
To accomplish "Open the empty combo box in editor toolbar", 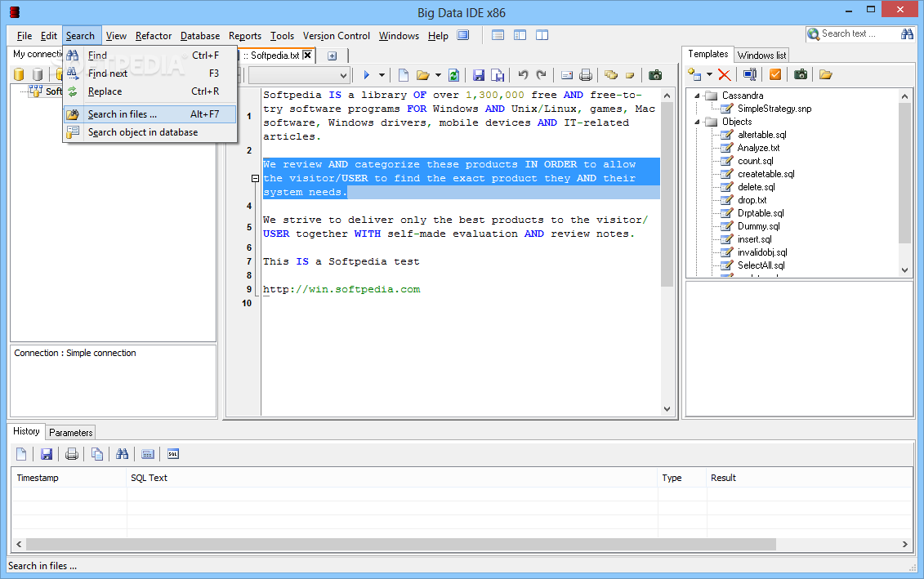I will click(x=299, y=75).
